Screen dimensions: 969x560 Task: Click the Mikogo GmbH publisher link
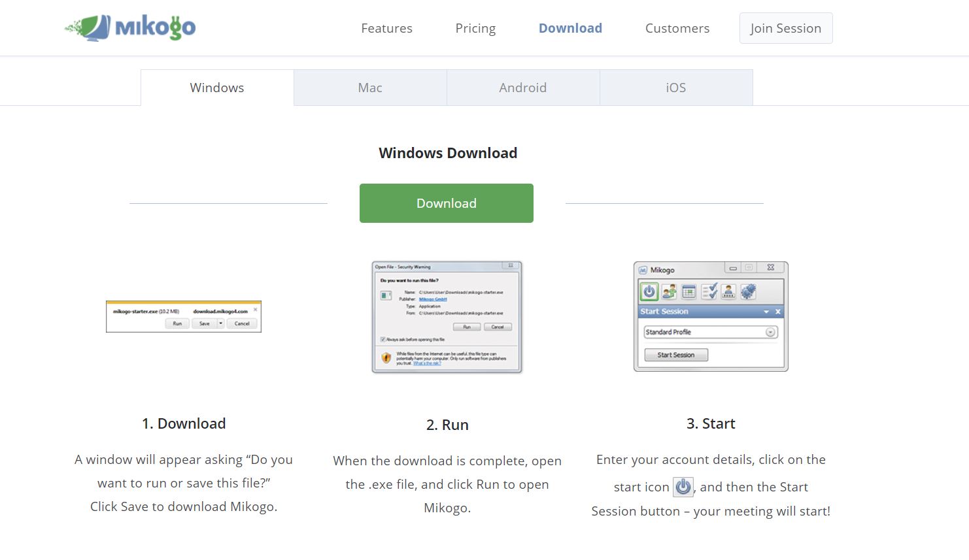(433, 299)
